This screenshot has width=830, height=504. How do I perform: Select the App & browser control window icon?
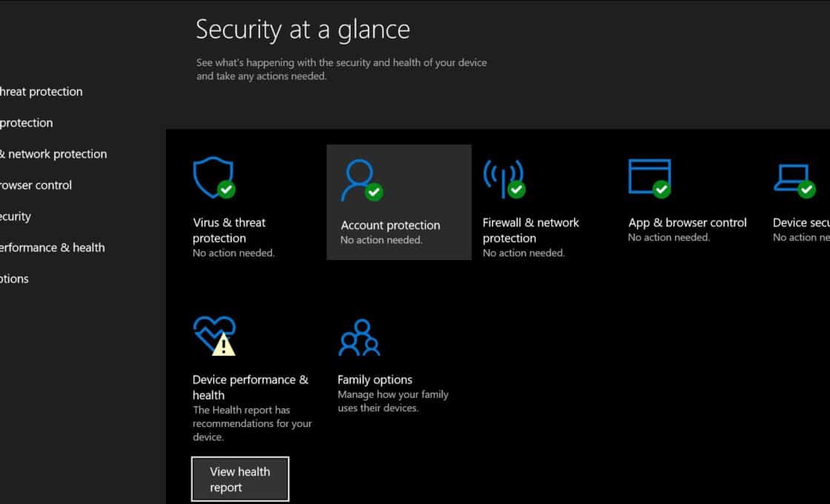[x=649, y=177]
